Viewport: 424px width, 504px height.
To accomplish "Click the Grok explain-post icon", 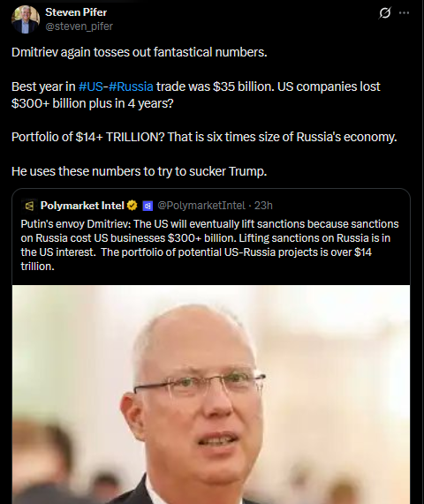I will (x=385, y=13).
